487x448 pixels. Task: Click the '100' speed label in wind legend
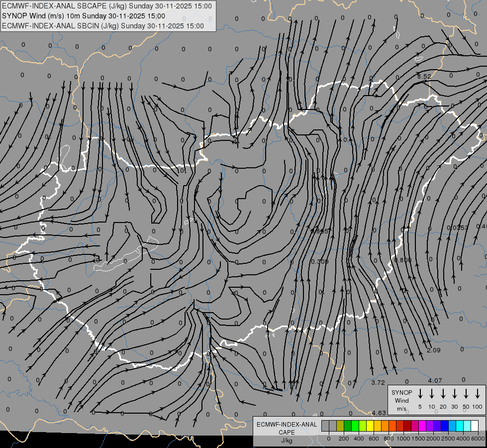(x=478, y=407)
